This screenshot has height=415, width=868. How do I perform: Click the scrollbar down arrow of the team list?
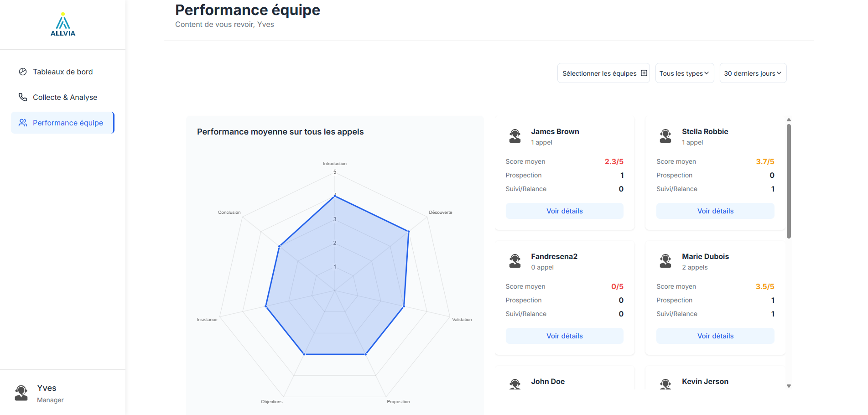click(x=789, y=386)
